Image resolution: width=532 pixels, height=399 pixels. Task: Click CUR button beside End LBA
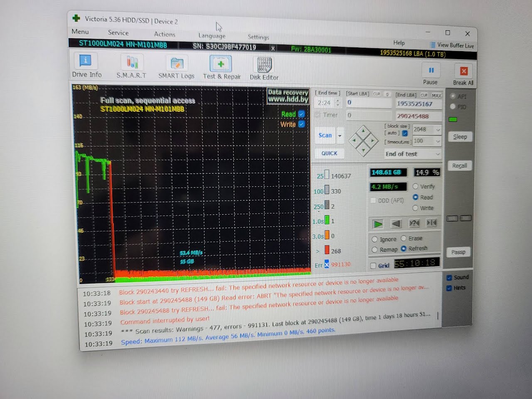pyautogui.click(x=424, y=95)
